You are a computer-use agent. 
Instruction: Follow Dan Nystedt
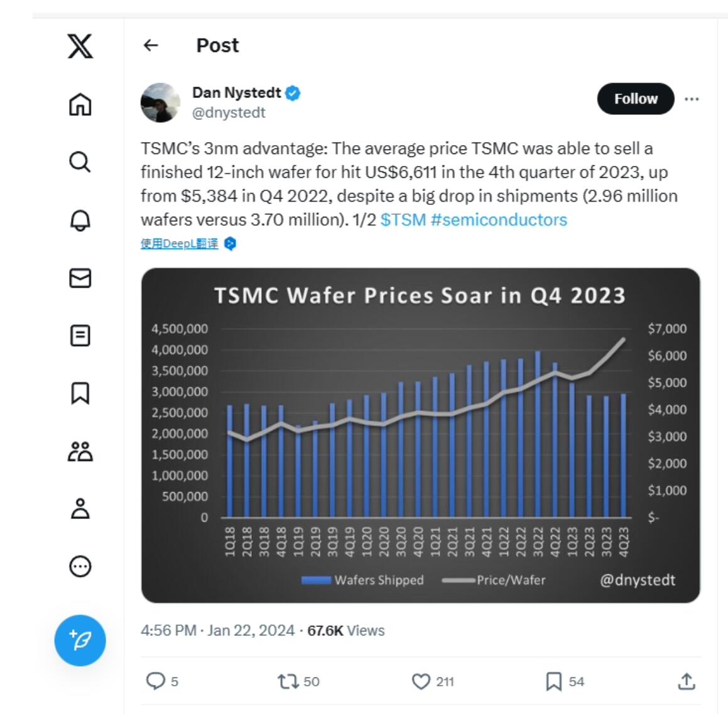click(x=636, y=99)
